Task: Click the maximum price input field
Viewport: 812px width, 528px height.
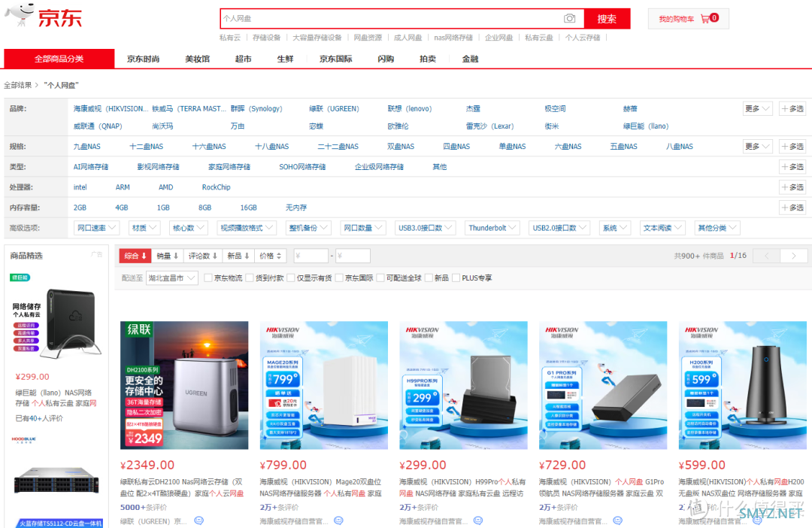Action: coord(353,256)
